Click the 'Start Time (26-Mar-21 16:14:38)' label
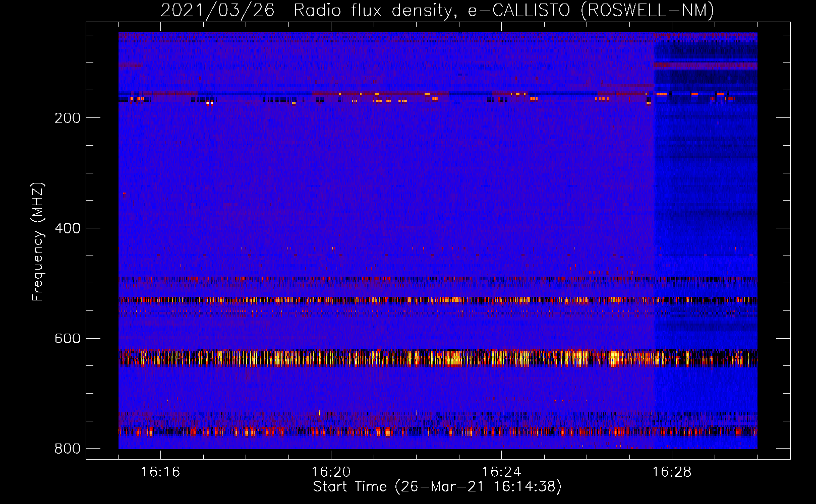This screenshot has width=816, height=504. click(x=437, y=487)
